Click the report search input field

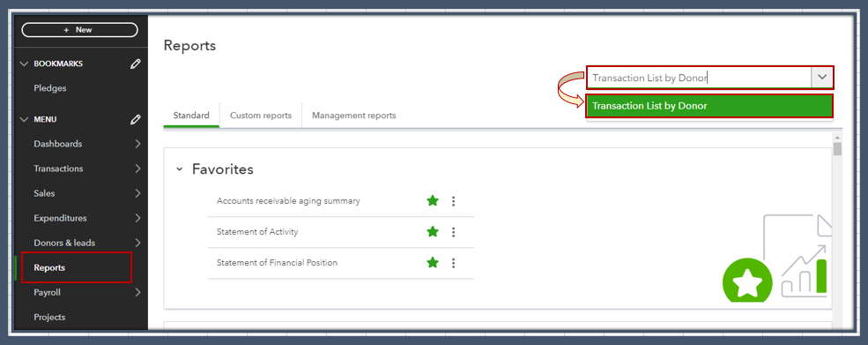tap(700, 78)
